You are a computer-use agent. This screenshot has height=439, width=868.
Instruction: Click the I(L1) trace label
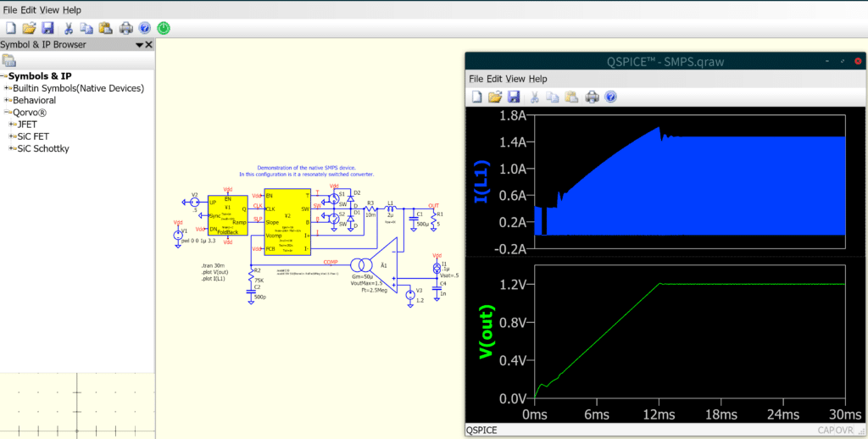coord(481,181)
